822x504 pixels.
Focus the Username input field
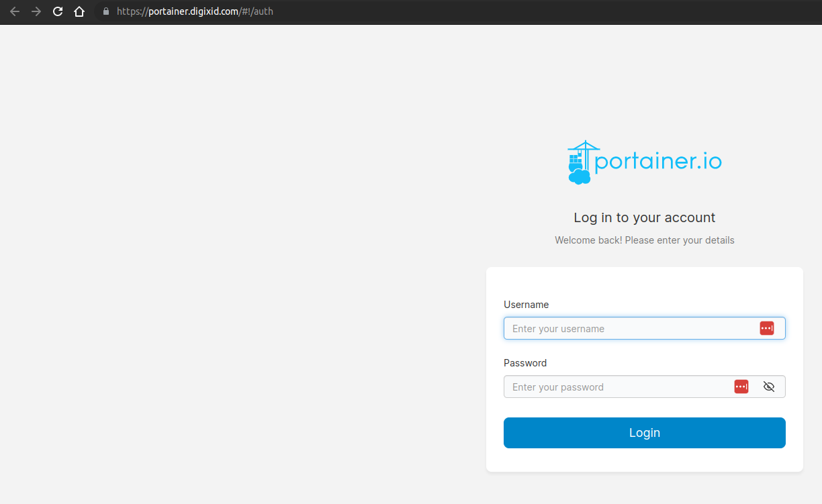coord(645,328)
